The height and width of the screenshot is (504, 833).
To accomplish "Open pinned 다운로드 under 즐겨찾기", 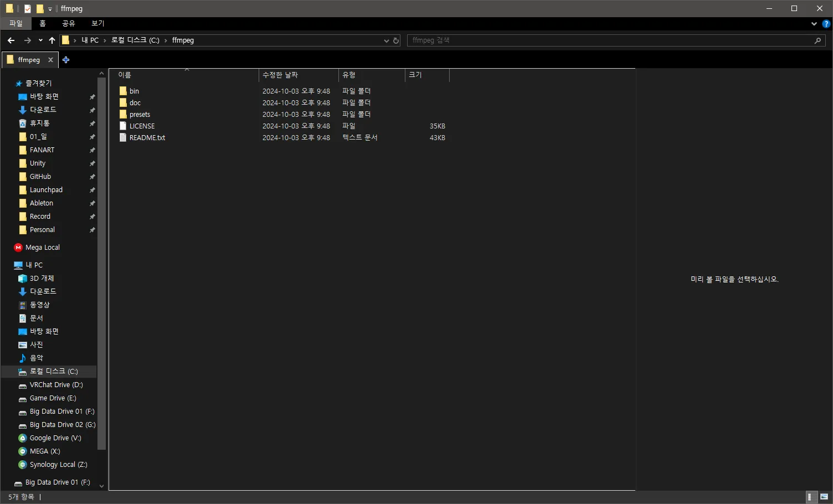I will (43, 110).
